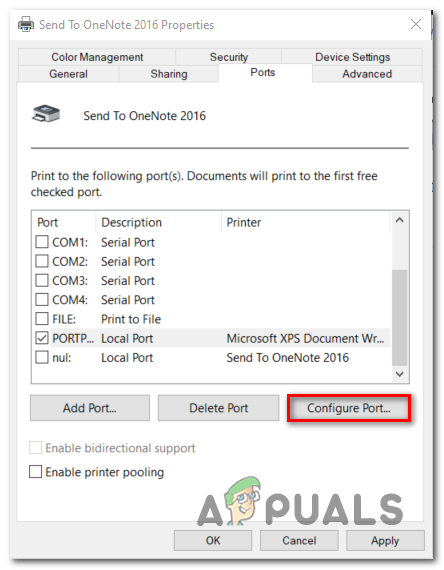
Task: Select 'Microsoft XPS Document Wr...' printer cell
Action: click(x=305, y=338)
